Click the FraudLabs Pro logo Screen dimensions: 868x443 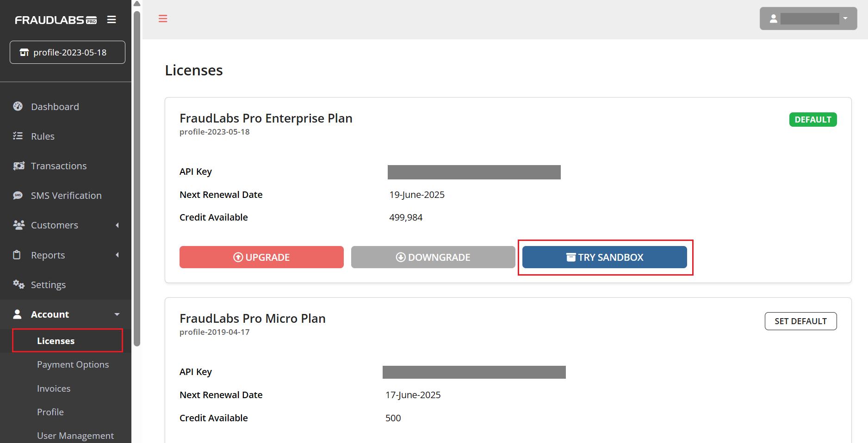(56, 20)
